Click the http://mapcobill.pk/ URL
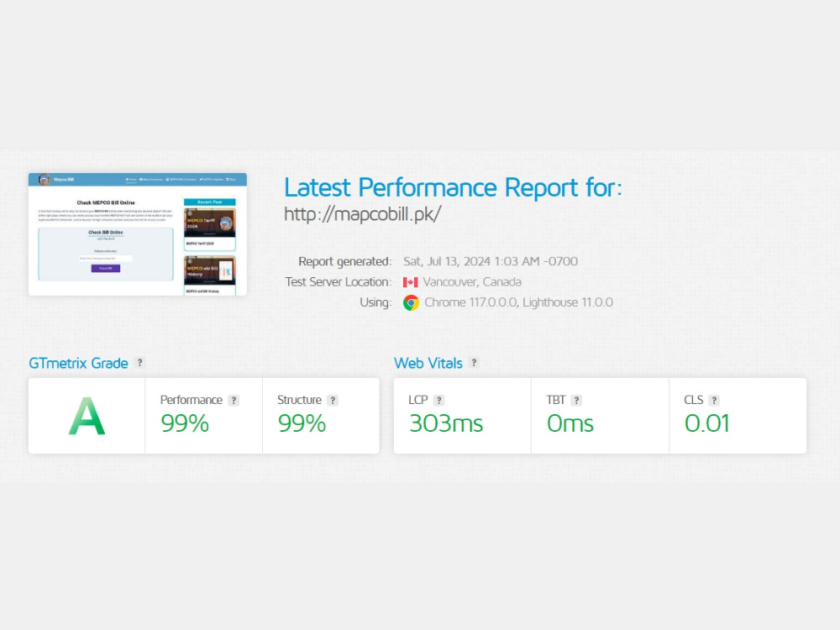 click(x=363, y=214)
